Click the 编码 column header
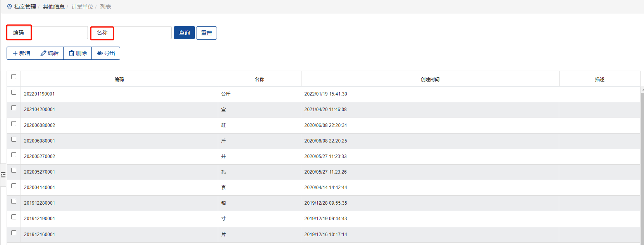Viewport: 644px width, 245px height. (x=119, y=79)
